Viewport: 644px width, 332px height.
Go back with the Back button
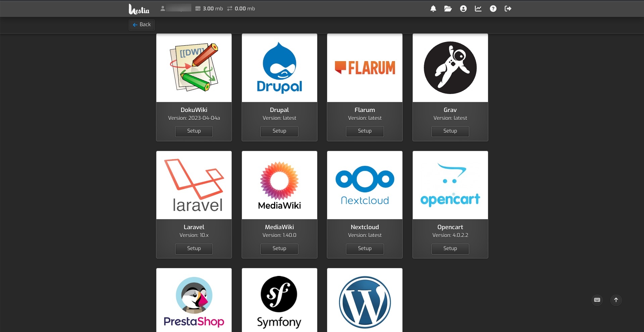(142, 25)
